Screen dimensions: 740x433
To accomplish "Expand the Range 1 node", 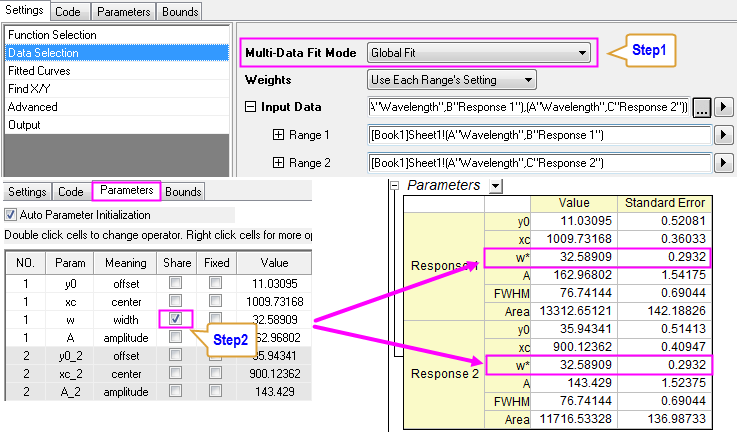I will (278, 135).
